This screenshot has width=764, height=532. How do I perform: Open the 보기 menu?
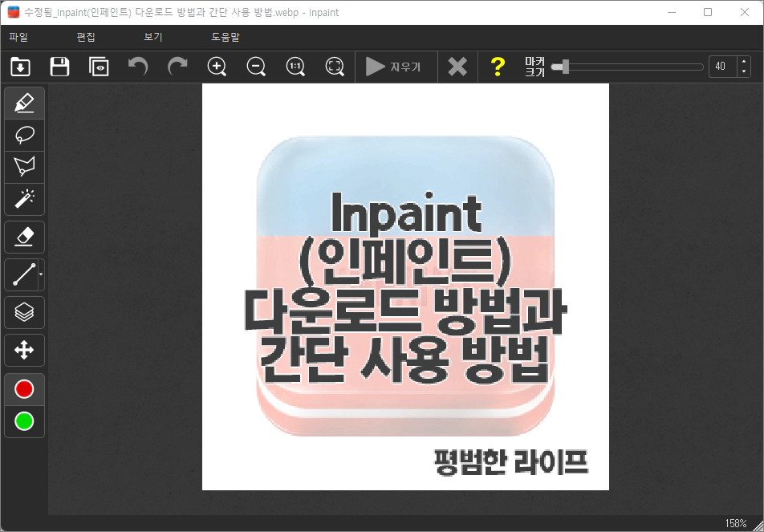point(153,37)
